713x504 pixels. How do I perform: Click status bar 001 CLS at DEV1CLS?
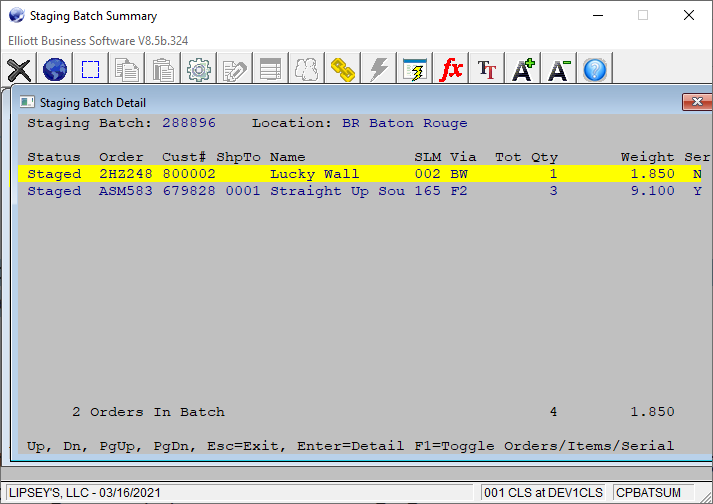click(543, 493)
